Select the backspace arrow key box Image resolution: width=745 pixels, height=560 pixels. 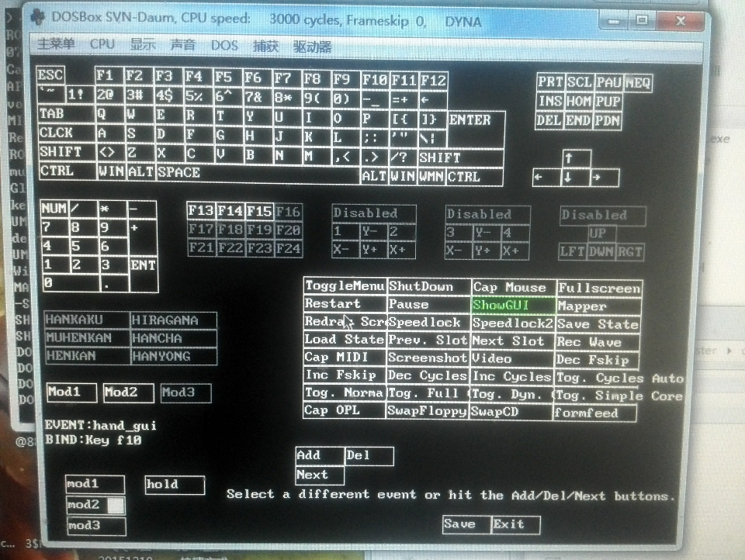433,100
